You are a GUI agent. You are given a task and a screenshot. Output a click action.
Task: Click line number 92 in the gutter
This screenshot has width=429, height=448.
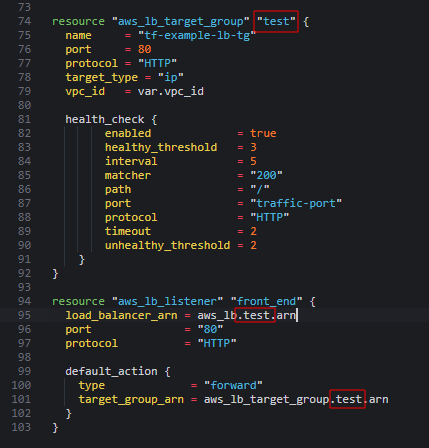click(24, 273)
